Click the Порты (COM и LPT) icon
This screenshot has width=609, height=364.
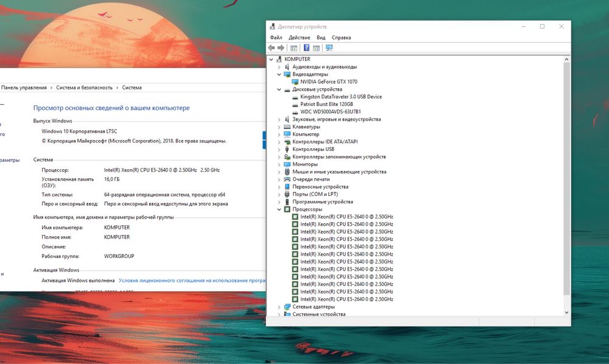(x=287, y=194)
